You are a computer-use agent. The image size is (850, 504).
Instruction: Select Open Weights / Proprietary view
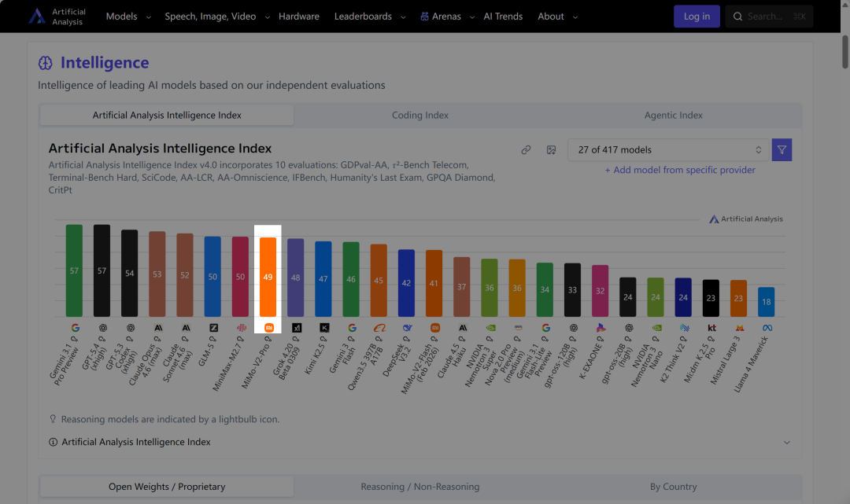[167, 487]
